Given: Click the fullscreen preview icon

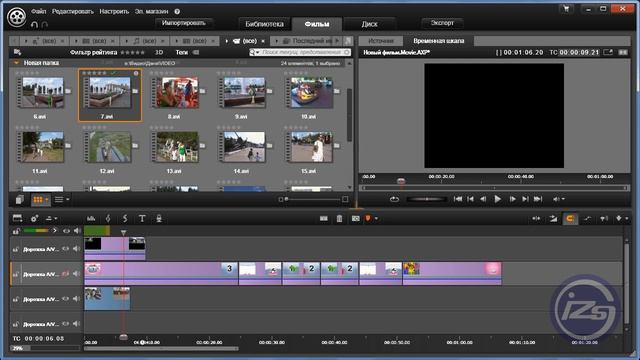Looking at the screenshot, I should click(608, 52).
